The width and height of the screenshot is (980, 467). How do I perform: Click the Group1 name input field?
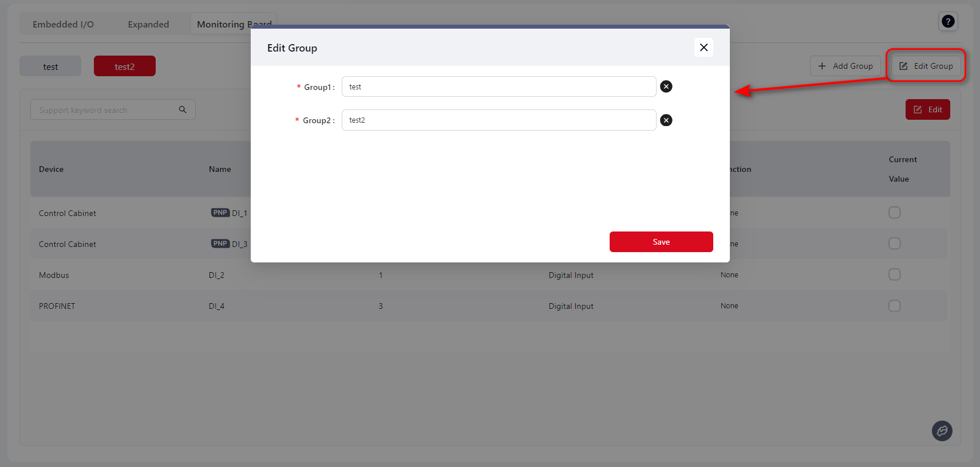(498, 87)
